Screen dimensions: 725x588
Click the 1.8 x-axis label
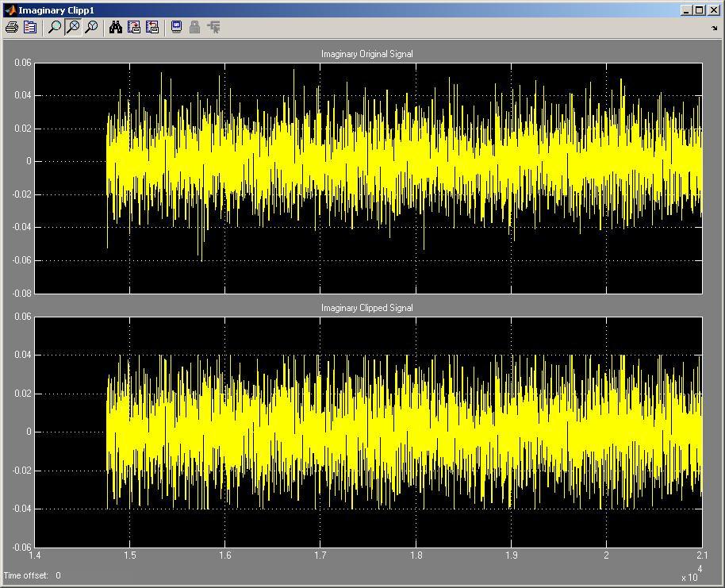click(416, 555)
